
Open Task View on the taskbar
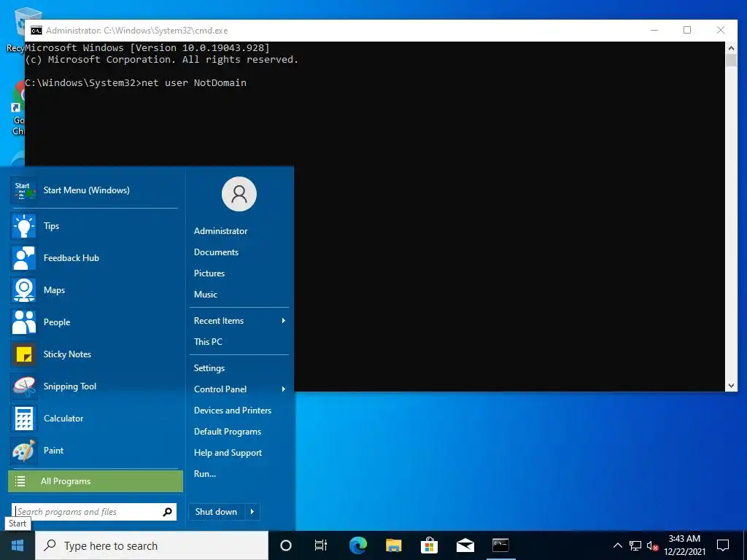(x=321, y=545)
